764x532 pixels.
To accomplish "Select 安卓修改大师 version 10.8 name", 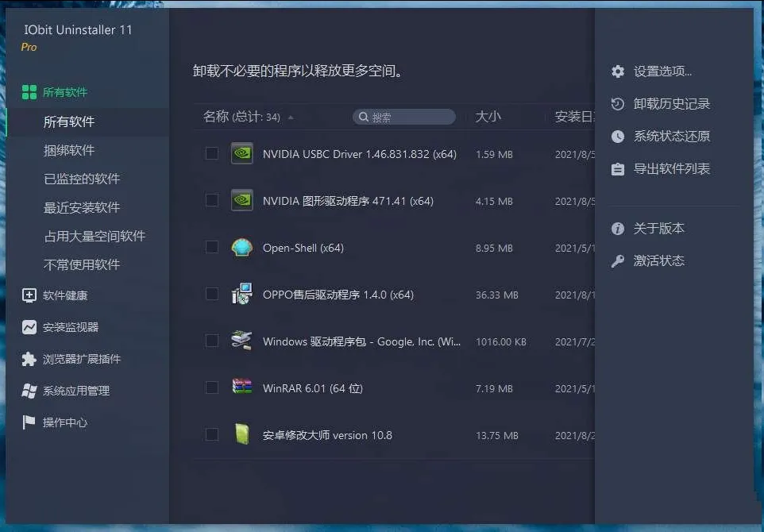I will 327,435.
